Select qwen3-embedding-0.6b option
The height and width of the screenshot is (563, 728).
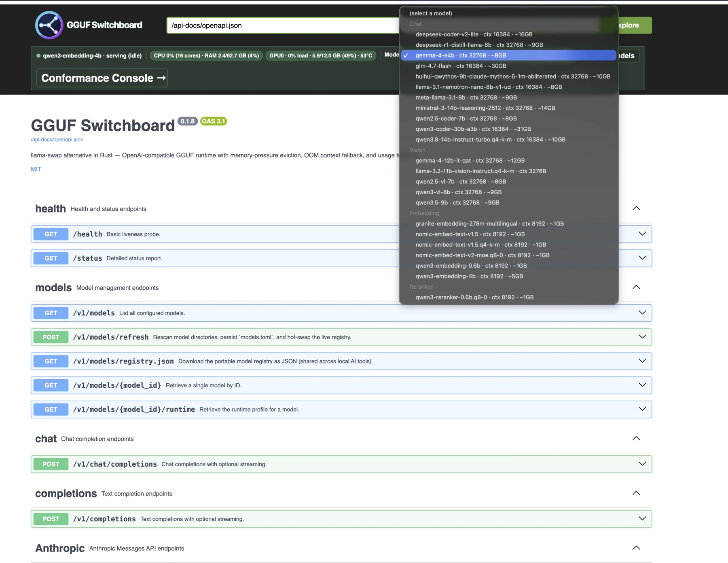tap(508, 266)
